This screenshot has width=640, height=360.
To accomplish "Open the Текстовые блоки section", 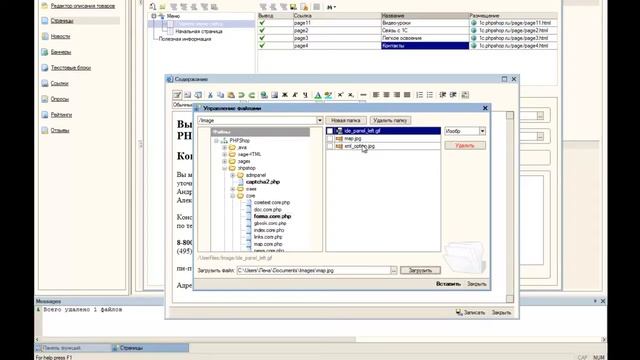I will pos(71,68).
